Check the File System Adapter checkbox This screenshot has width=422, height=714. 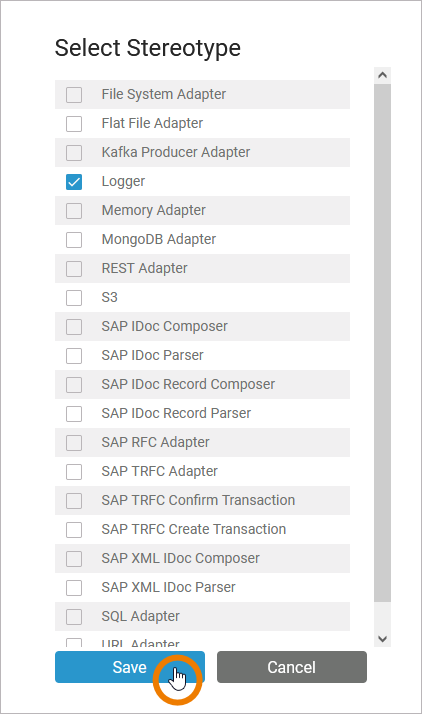pos(74,95)
